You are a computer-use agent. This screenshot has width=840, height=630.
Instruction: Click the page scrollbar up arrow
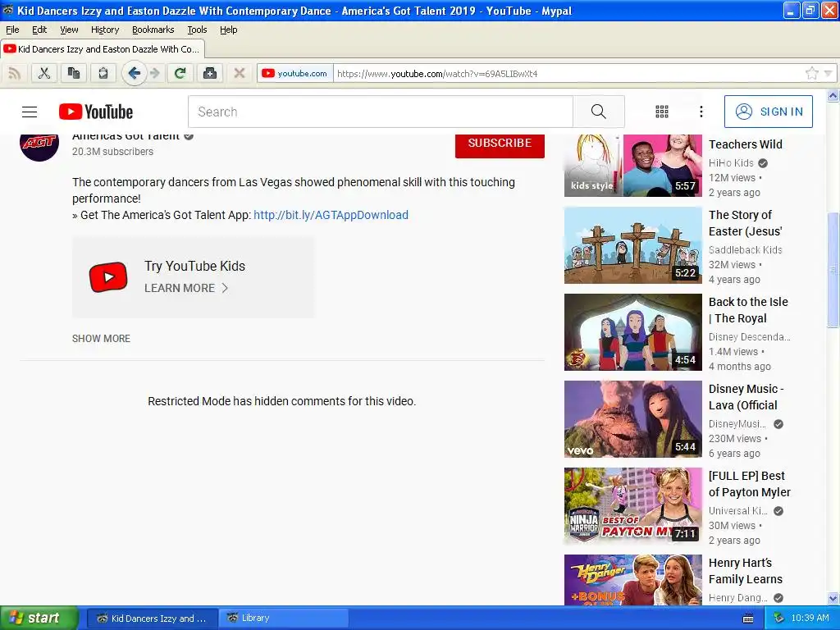833,96
